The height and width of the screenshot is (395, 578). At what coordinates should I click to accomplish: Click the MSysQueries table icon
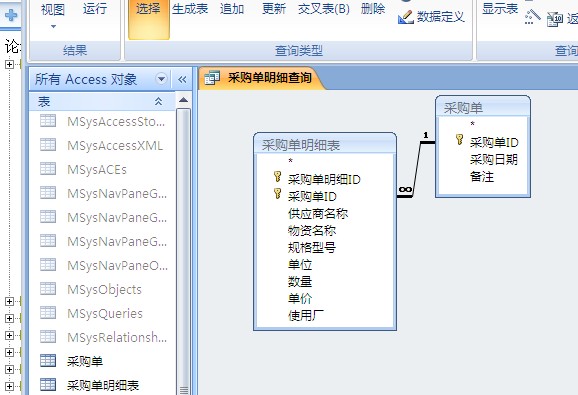coord(48,313)
